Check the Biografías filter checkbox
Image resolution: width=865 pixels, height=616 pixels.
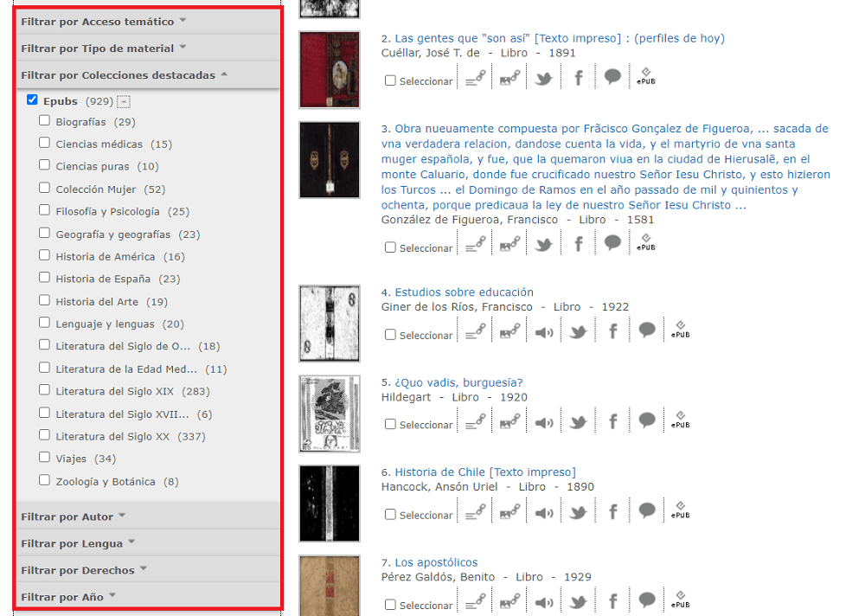click(45, 120)
